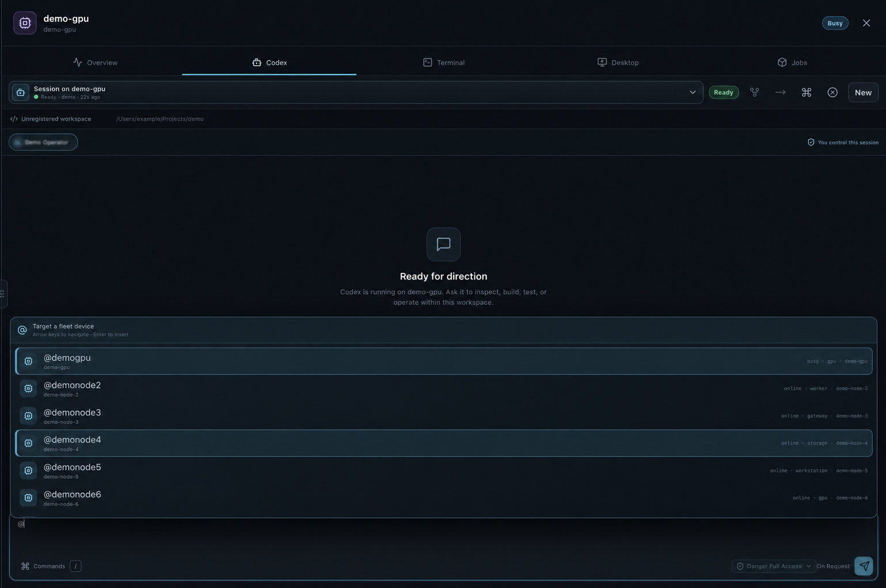Click the Terminal tab's console icon
The width and height of the screenshot is (886, 588).
[428, 62]
